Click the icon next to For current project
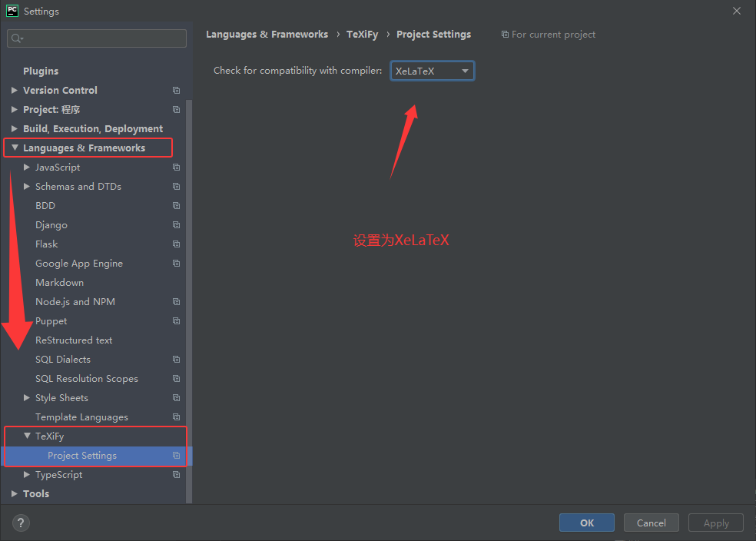The image size is (756, 541). 505,35
